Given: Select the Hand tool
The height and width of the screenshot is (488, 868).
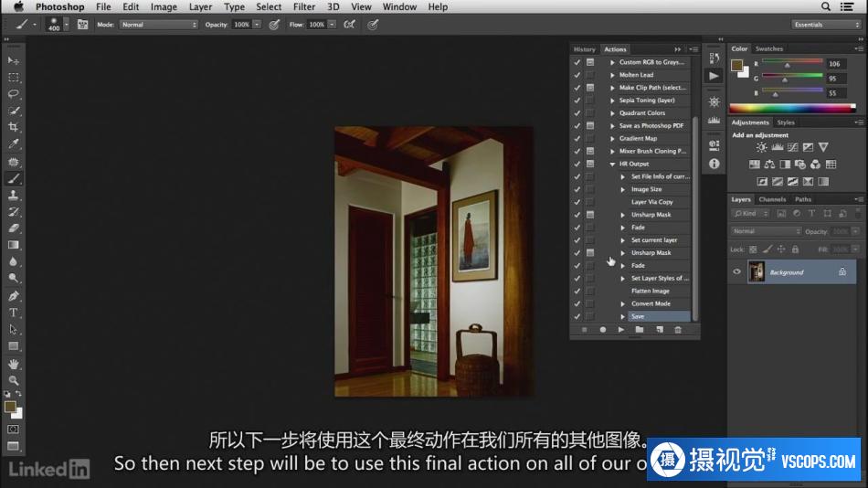Looking at the screenshot, I should point(14,365).
